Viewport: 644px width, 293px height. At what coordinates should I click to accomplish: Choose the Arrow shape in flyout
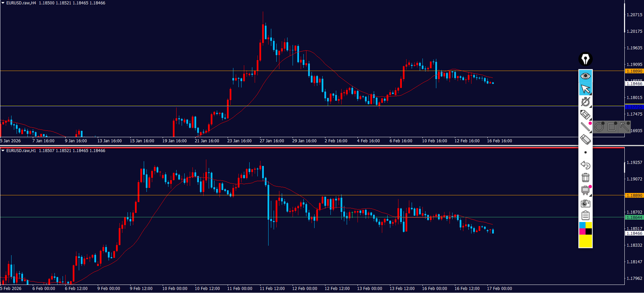(624, 127)
